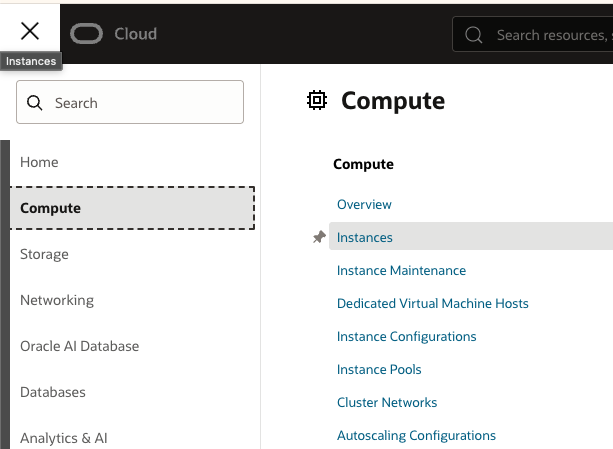Click the menu Search input field
Image resolution: width=613 pixels, height=449 pixels.
(x=130, y=102)
